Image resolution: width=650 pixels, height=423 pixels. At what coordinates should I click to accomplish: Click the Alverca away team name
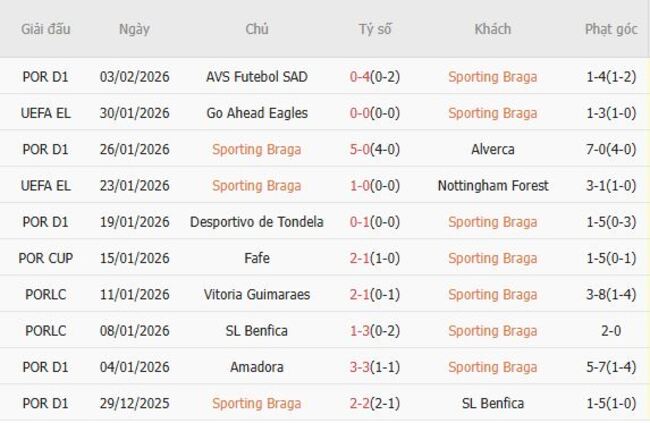click(492, 149)
